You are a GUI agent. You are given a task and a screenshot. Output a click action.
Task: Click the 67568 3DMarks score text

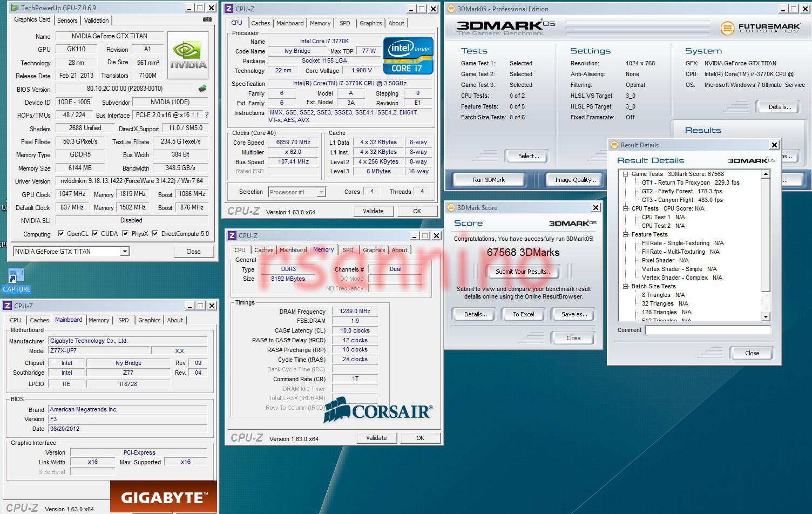pos(523,252)
